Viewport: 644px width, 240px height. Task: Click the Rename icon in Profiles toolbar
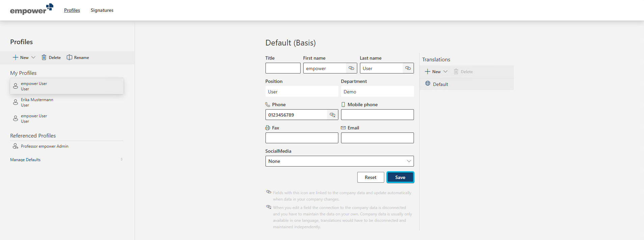(x=69, y=57)
